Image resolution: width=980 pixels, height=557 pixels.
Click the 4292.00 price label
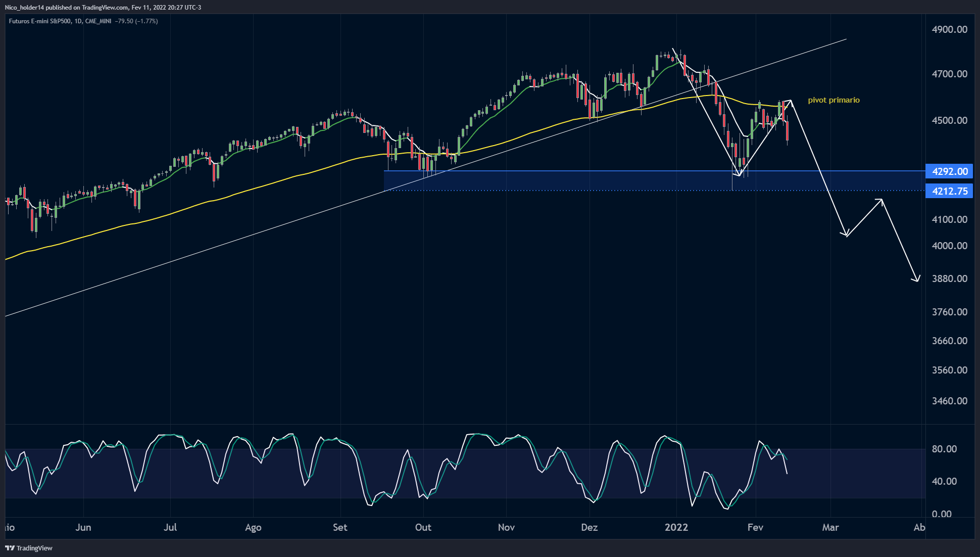tap(949, 171)
